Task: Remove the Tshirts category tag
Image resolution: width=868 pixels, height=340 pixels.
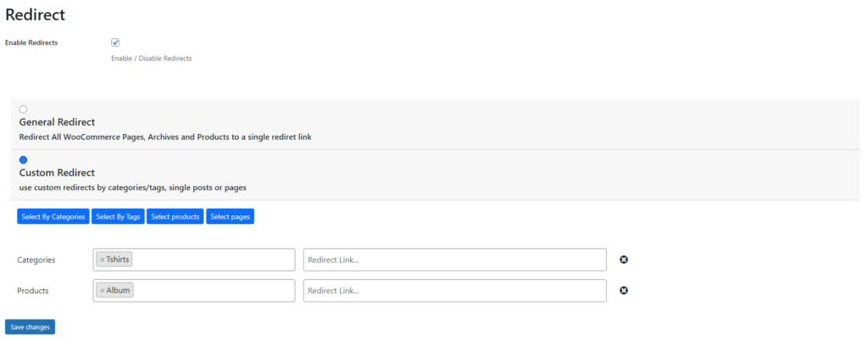Action: [x=102, y=259]
